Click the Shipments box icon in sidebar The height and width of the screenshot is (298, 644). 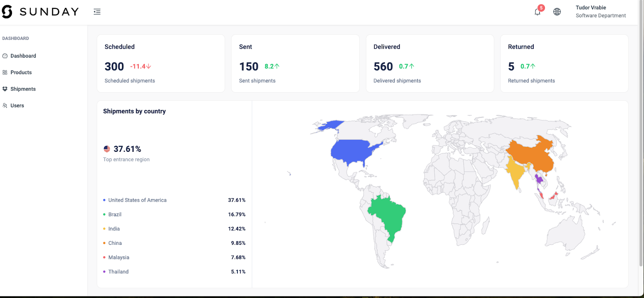pos(5,89)
